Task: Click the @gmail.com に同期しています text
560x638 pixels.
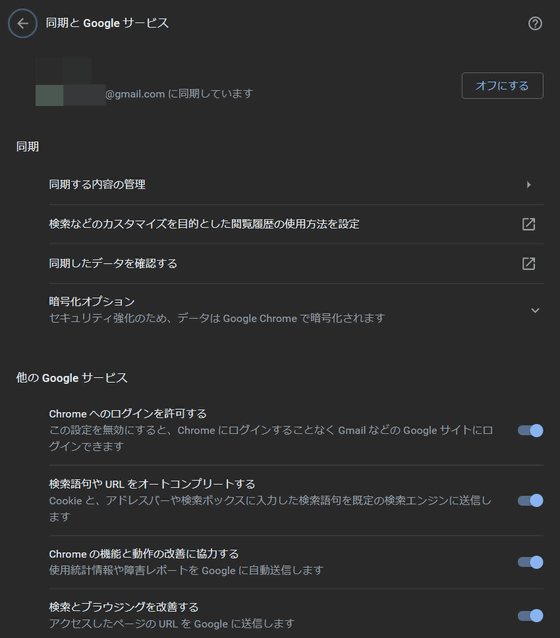Action: point(179,94)
